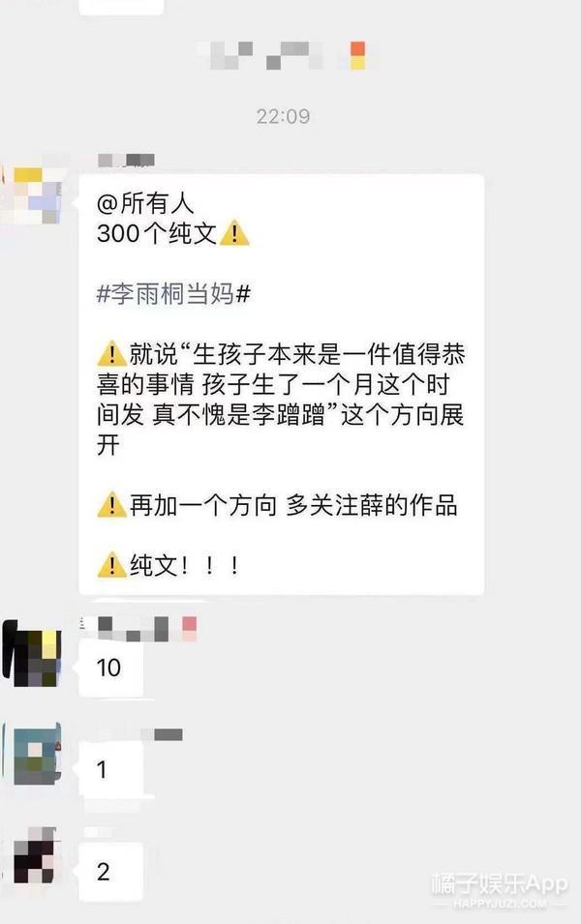Tap blurred sender name above the long message
The width and height of the screenshot is (581, 924).
click(x=126, y=160)
